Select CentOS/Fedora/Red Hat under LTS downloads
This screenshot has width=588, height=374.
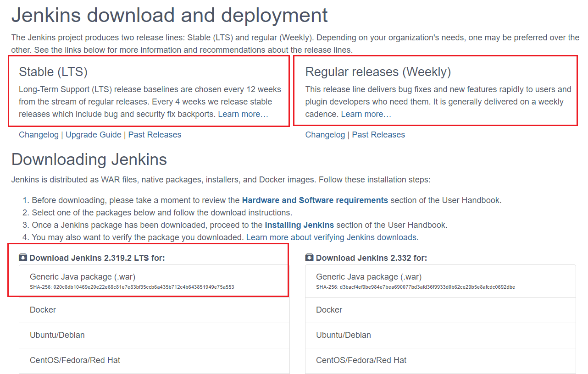(154, 360)
